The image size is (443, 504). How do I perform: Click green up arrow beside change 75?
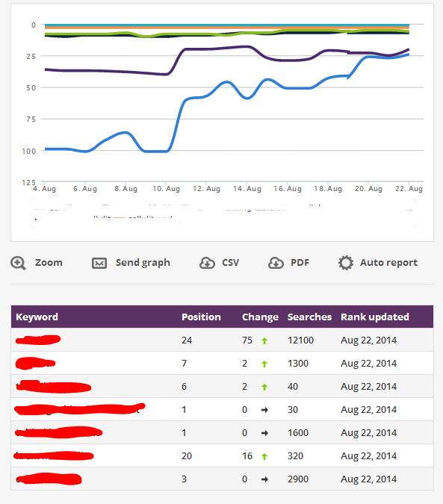pos(264,340)
